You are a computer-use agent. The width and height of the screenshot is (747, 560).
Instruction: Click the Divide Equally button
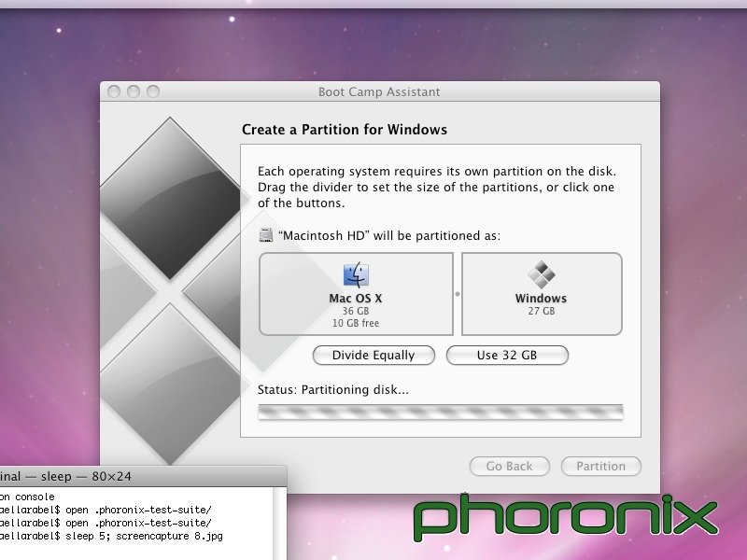tap(373, 356)
